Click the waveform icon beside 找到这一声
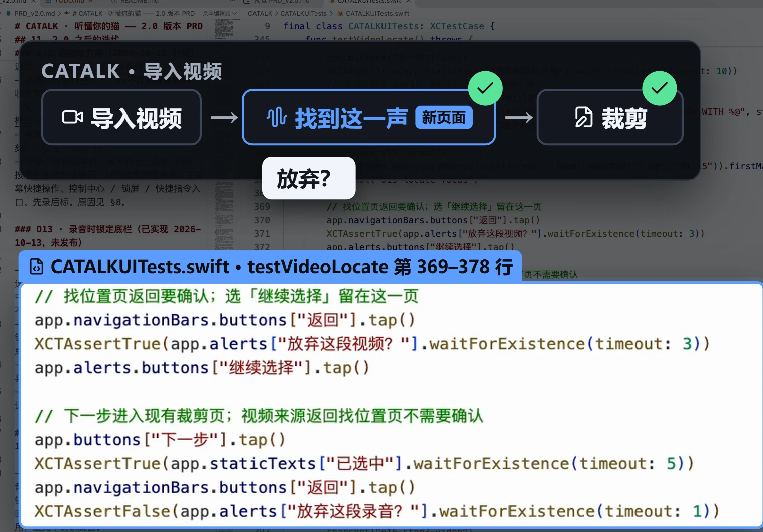 [x=277, y=117]
